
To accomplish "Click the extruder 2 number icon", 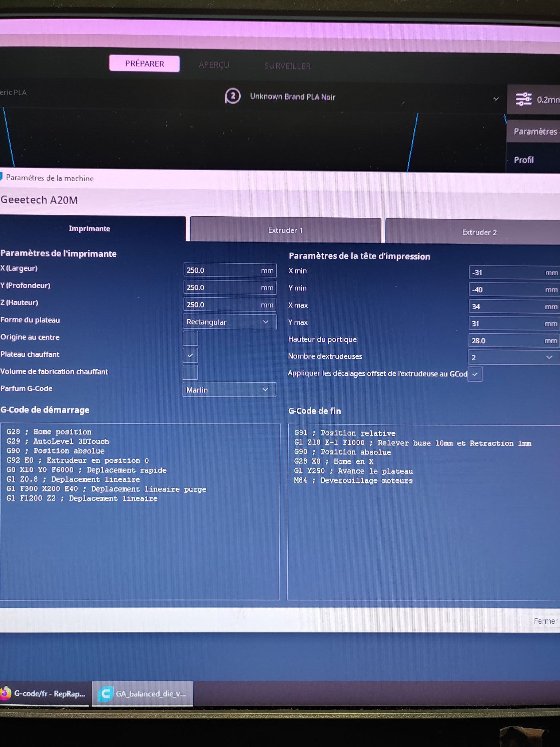I will pos(233,96).
